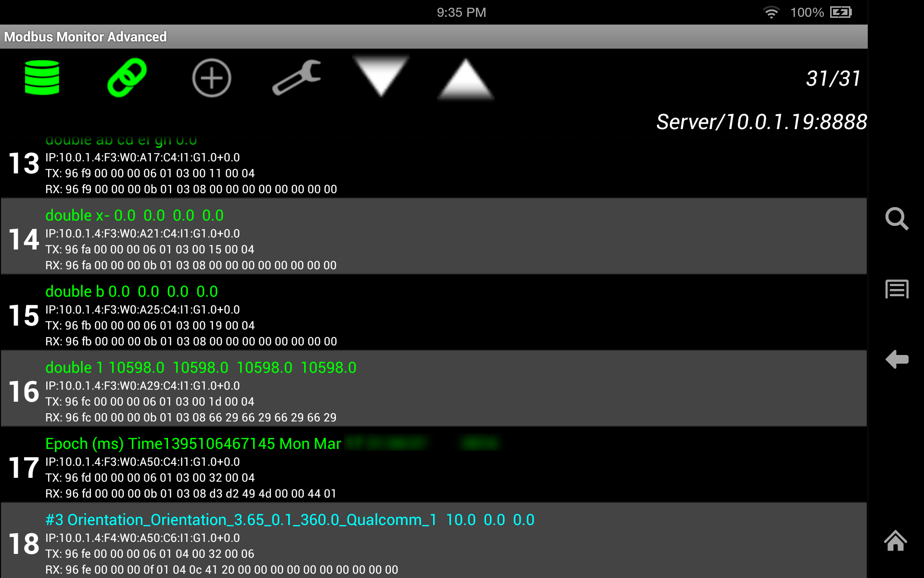Tap the RX line ending 66 29 66 29
The width and height of the screenshot is (924, 578).
click(191, 418)
